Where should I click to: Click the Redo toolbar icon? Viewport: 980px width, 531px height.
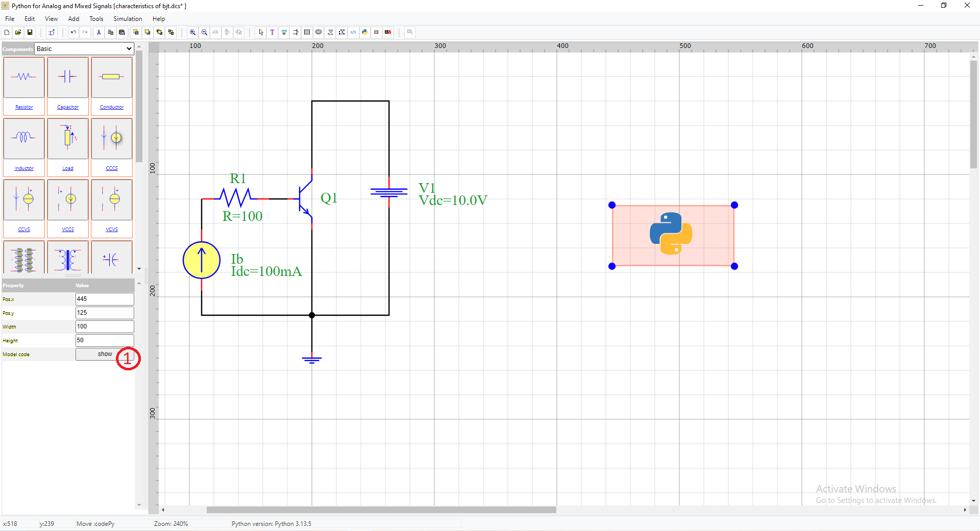(x=85, y=32)
